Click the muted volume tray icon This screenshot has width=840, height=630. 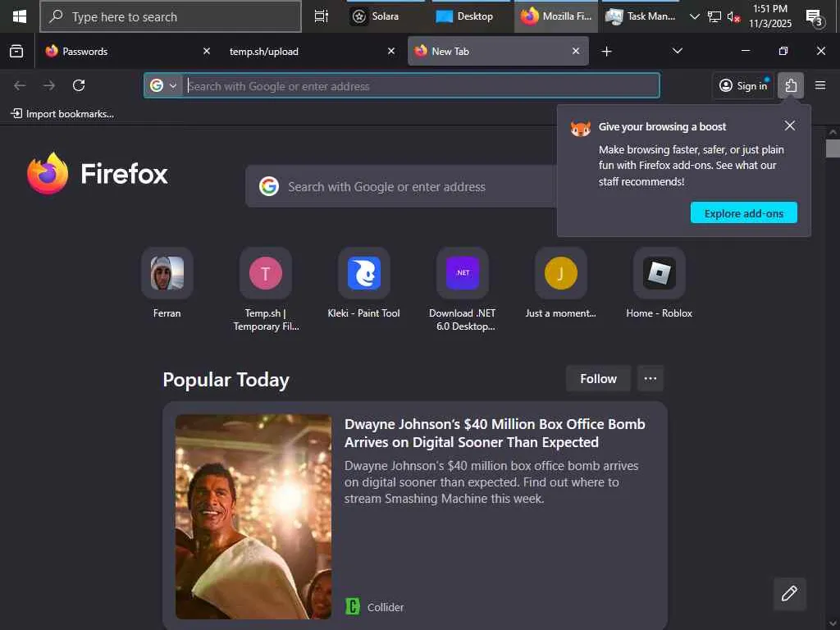[733, 17]
